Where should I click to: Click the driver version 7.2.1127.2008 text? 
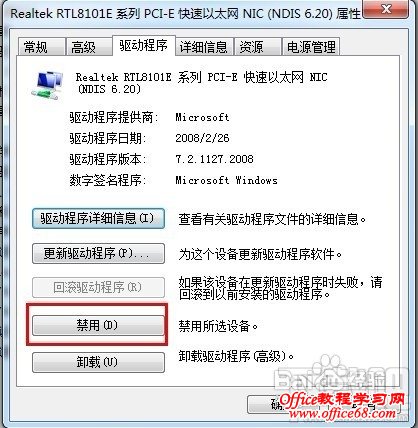214,159
